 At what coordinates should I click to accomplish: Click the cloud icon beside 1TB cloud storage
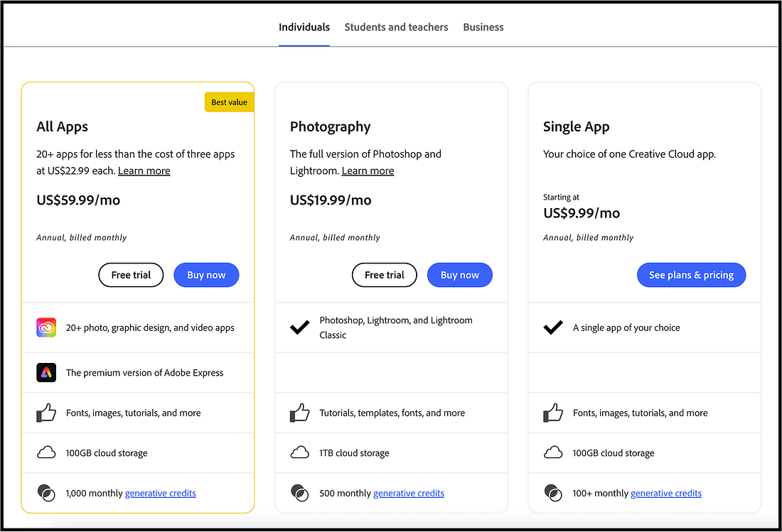300,452
